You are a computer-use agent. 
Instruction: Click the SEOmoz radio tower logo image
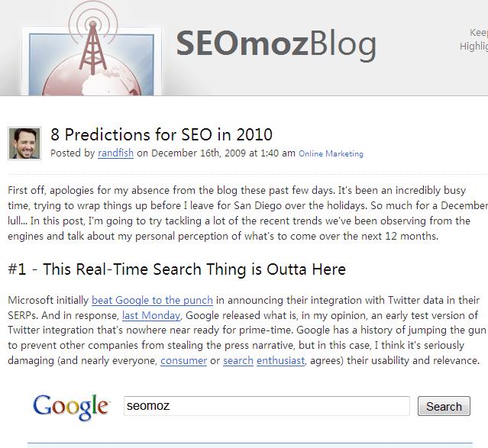click(92, 48)
